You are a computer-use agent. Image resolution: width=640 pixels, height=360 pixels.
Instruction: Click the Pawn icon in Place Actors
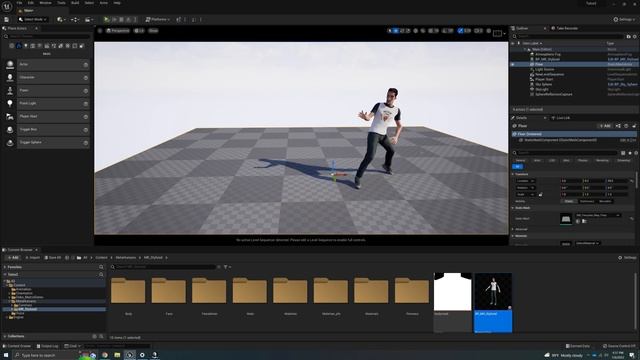(x=10, y=91)
